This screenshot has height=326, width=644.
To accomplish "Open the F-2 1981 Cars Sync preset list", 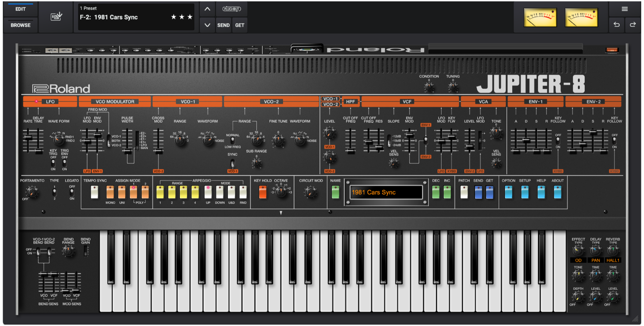I will point(136,17).
